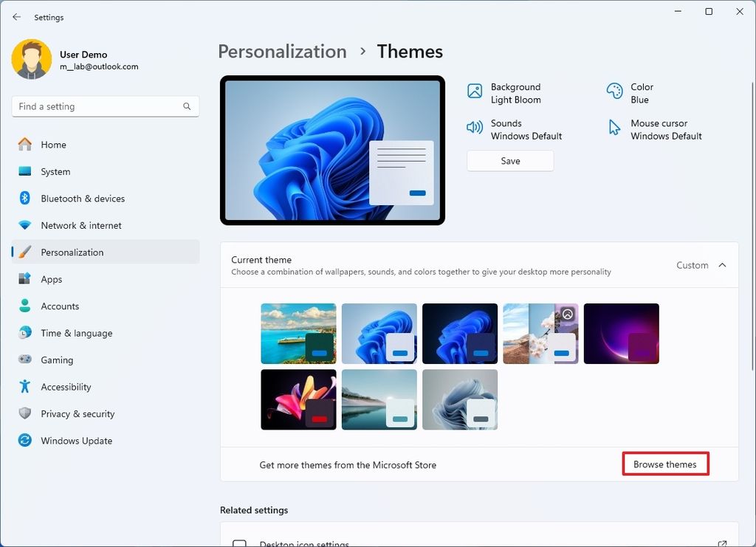Click the Browse themes button
Image resolution: width=756 pixels, height=547 pixels.
tap(664, 464)
